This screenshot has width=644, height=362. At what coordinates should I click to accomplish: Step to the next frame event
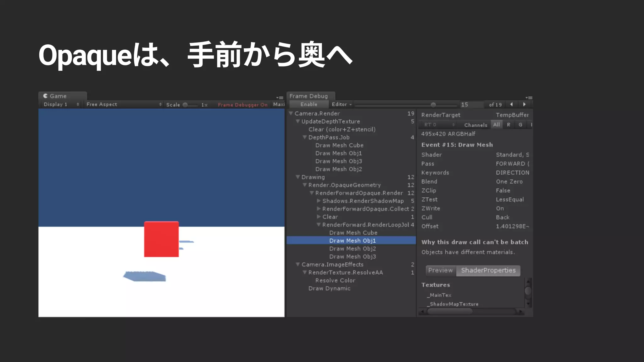pyautogui.click(x=524, y=104)
